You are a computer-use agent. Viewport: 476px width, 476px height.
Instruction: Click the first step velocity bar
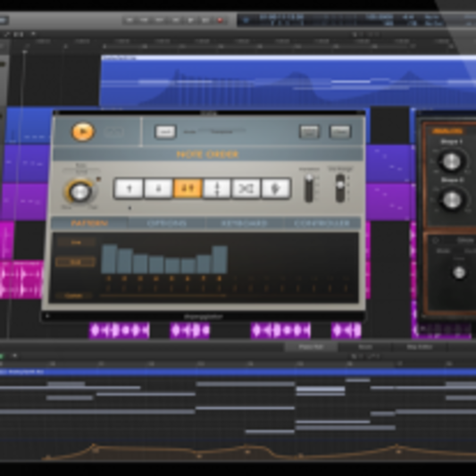click(x=109, y=259)
